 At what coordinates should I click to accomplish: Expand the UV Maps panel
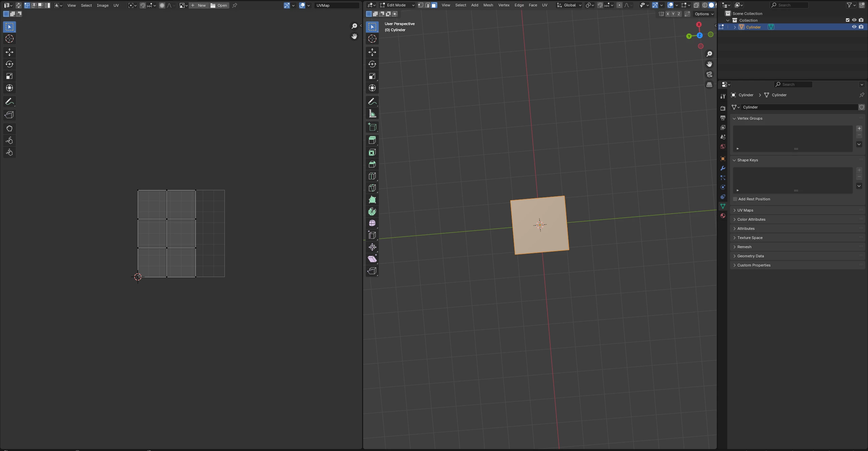[745, 210]
